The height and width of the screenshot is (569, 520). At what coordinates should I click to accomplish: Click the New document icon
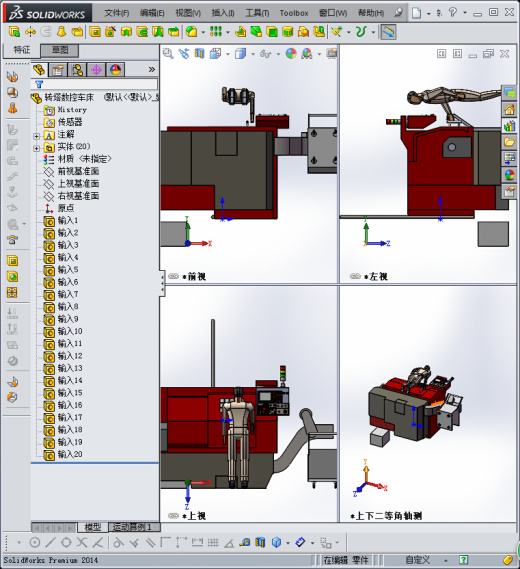click(x=416, y=13)
